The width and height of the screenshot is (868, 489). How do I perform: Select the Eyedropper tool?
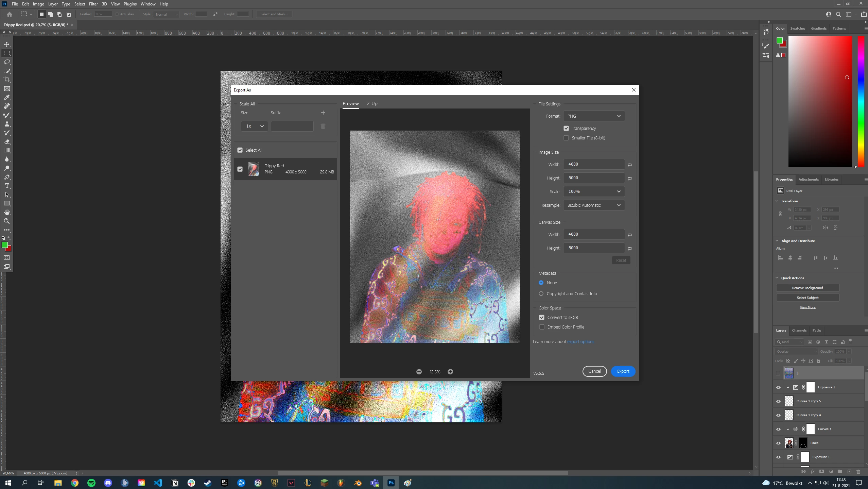pos(7,97)
